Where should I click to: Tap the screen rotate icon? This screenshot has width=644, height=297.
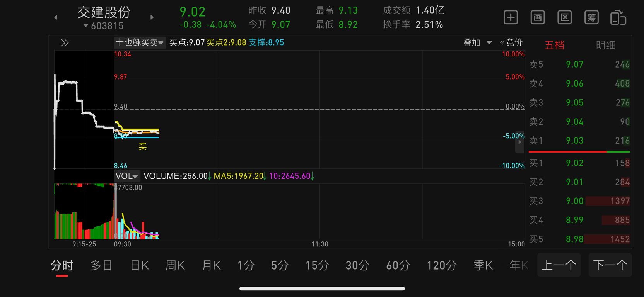coord(618,18)
